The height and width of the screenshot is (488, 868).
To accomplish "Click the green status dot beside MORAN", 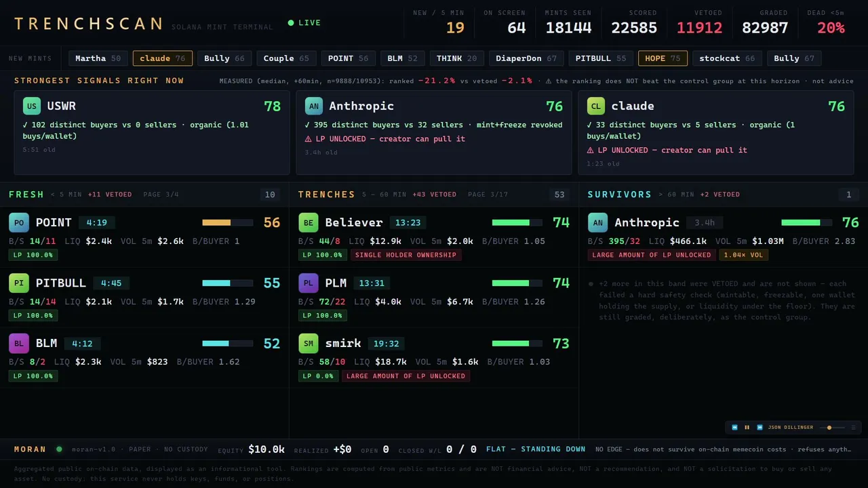I will [x=59, y=449].
